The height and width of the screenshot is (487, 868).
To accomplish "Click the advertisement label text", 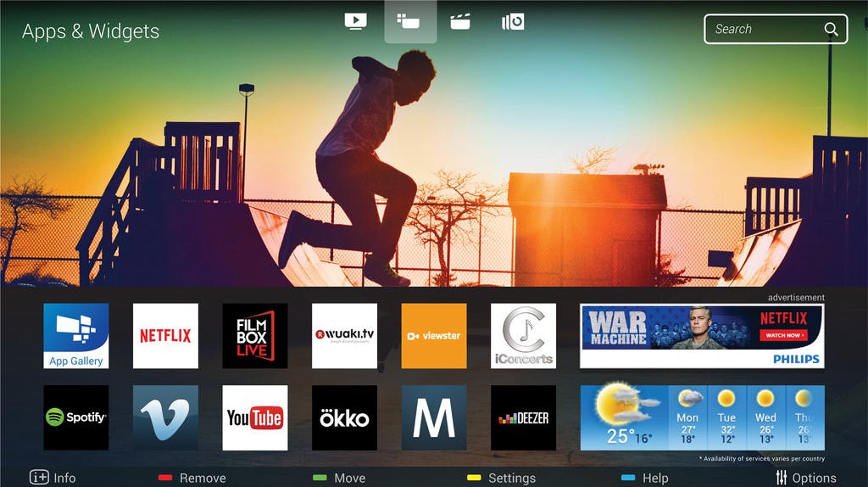I will point(796,298).
